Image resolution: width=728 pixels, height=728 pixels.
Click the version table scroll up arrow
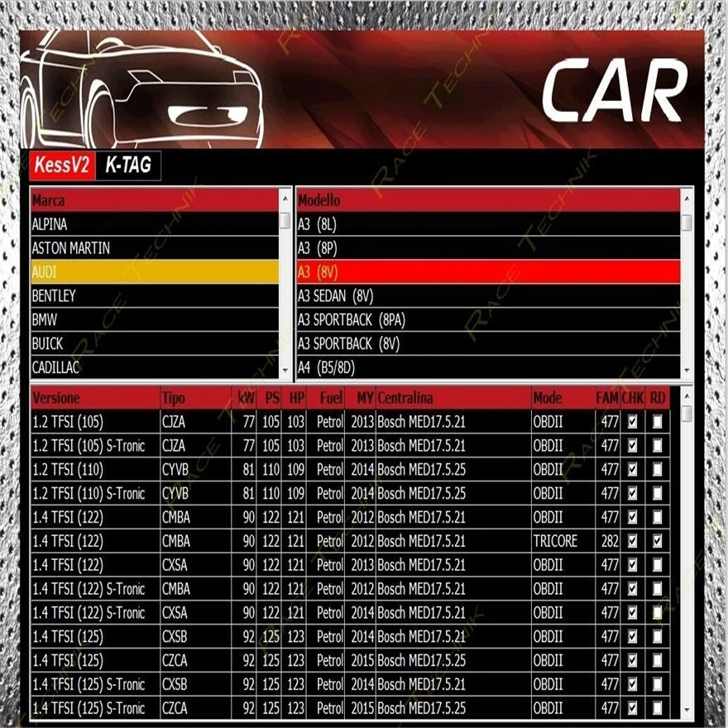[687, 396]
